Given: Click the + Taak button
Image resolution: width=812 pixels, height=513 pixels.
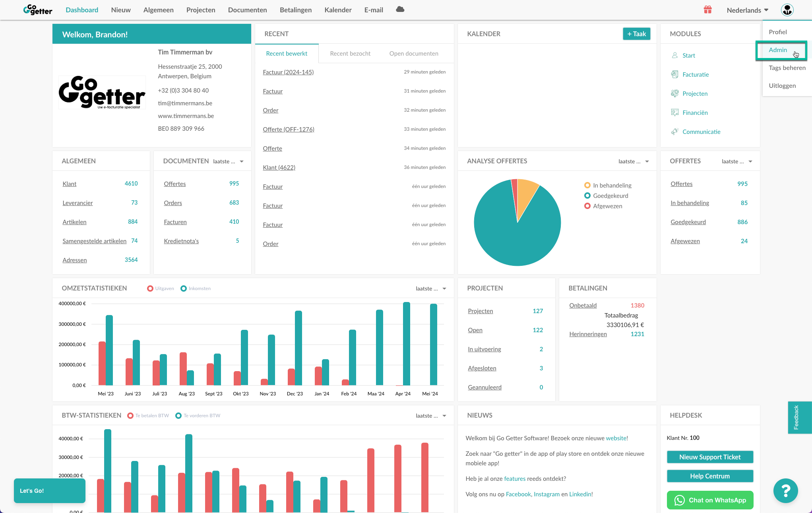Looking at the screenshot, I should (x=636, y=34).
